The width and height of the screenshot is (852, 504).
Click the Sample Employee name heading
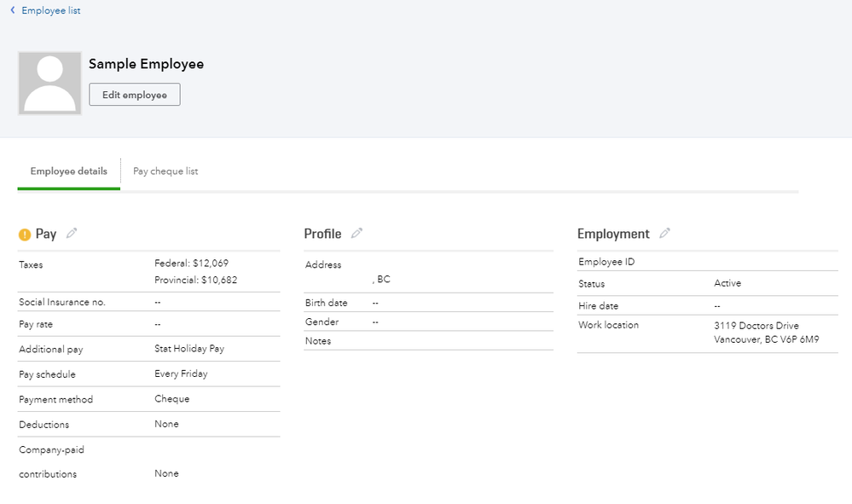click(x=146, y=64)
